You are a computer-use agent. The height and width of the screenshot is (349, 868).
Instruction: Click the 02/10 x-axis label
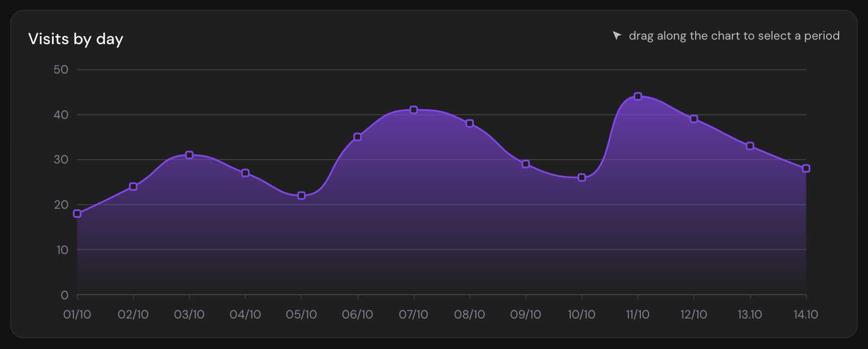(133, 314)
